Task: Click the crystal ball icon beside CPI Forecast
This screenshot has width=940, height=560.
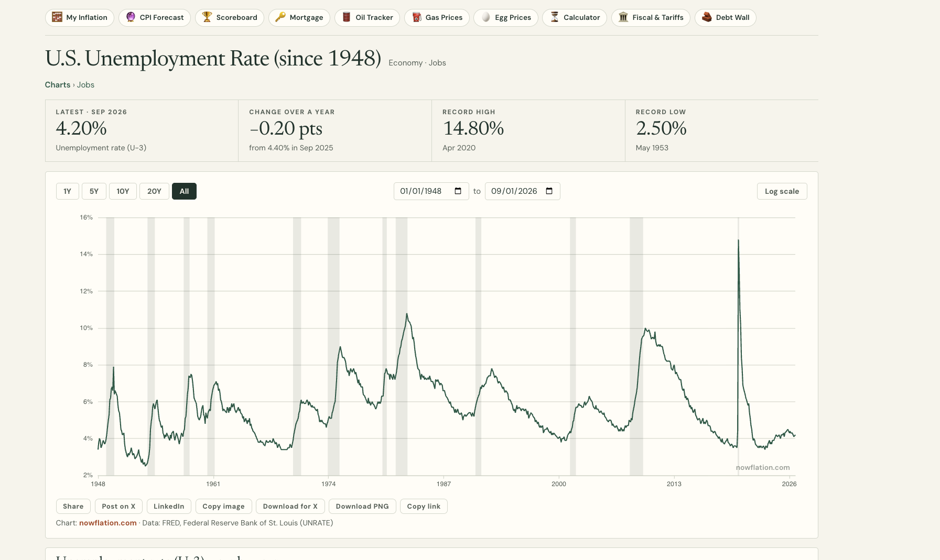Action: [x=131, y=17]
